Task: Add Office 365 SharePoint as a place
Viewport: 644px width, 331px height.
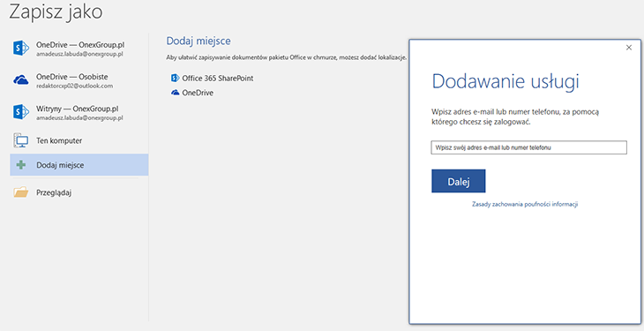Action: pos(213,78)
